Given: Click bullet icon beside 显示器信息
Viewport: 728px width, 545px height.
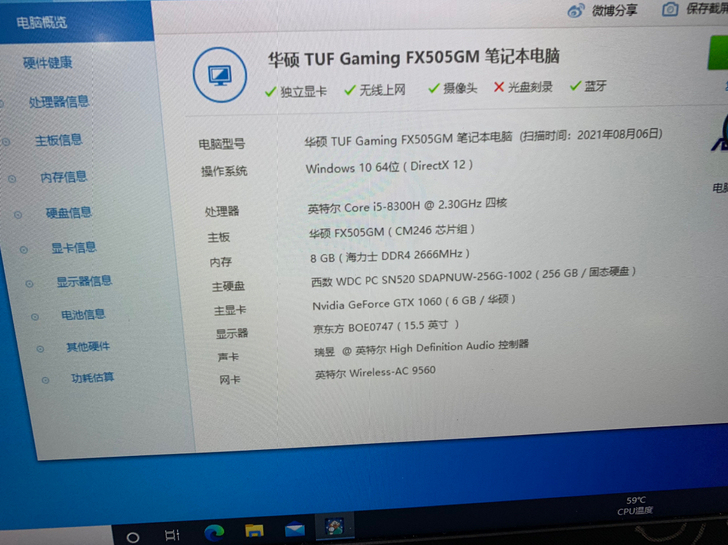Looking at the screenshot, I should (29, 283).
